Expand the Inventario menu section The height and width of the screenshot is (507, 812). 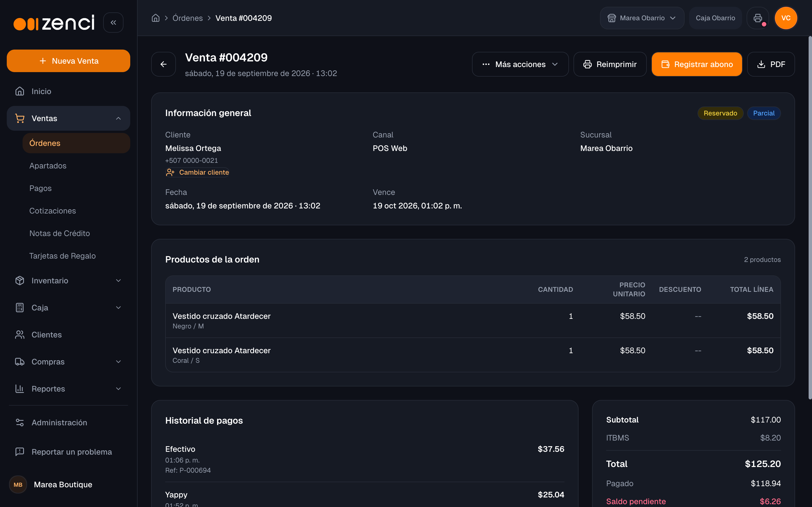tap(69, 281)
